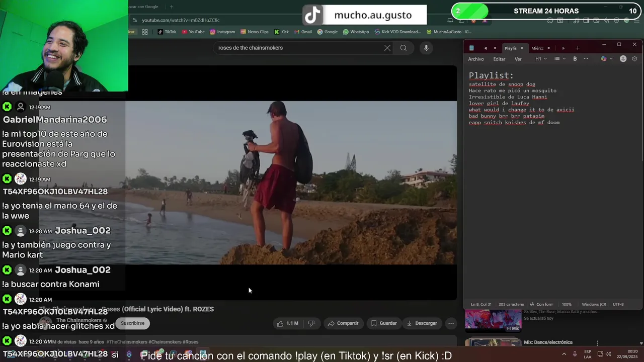Click the line 'lover girl de laufey'
The image size is (644, 362).
tap(499, 104)
